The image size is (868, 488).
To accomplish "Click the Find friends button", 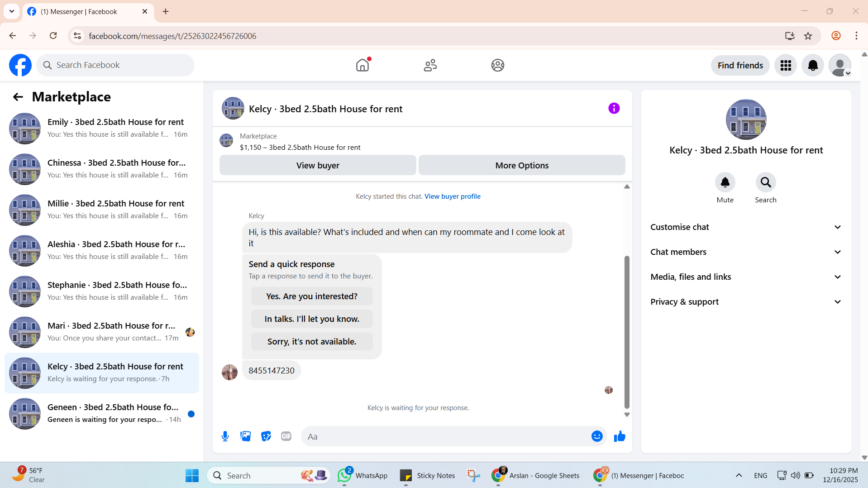I will [740, 65].
